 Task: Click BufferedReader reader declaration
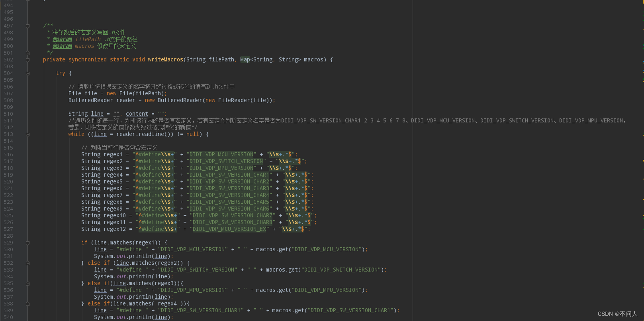point(172,100)
